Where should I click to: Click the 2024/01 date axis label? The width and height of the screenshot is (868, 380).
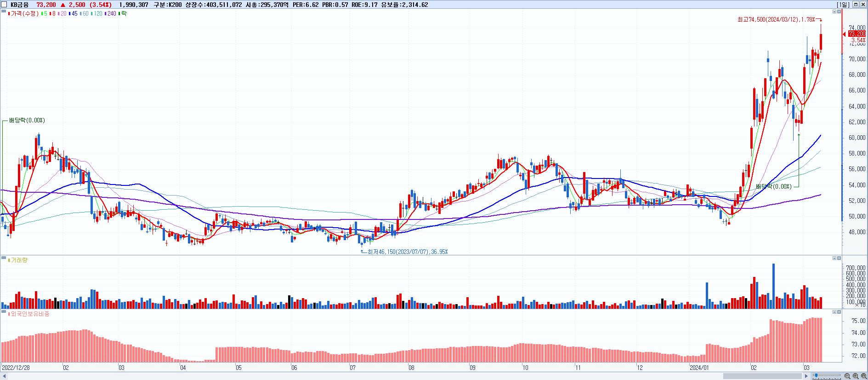tap(700, 368)
